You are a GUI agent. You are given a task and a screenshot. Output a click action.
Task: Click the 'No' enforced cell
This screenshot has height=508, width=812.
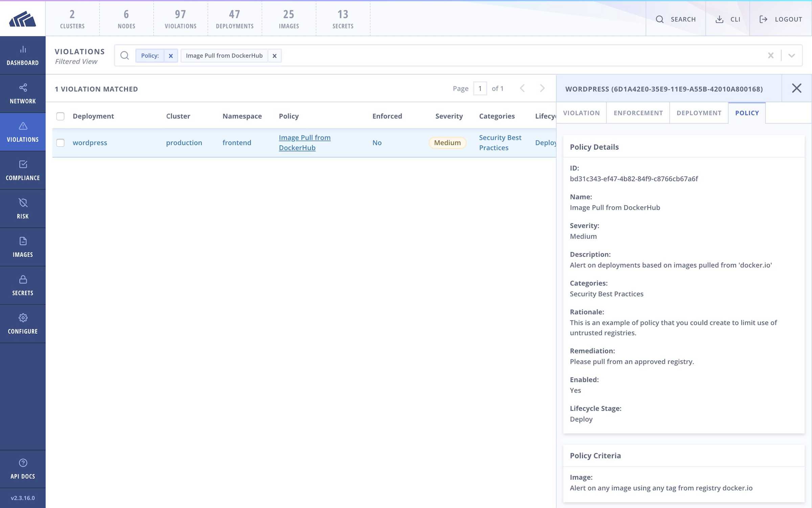(x=377, y=143)
